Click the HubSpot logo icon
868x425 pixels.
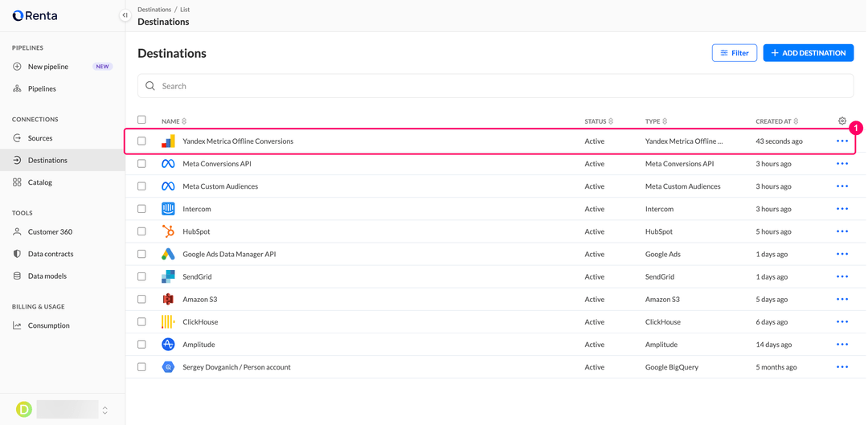pyautogui.click(x=168, y=231)
